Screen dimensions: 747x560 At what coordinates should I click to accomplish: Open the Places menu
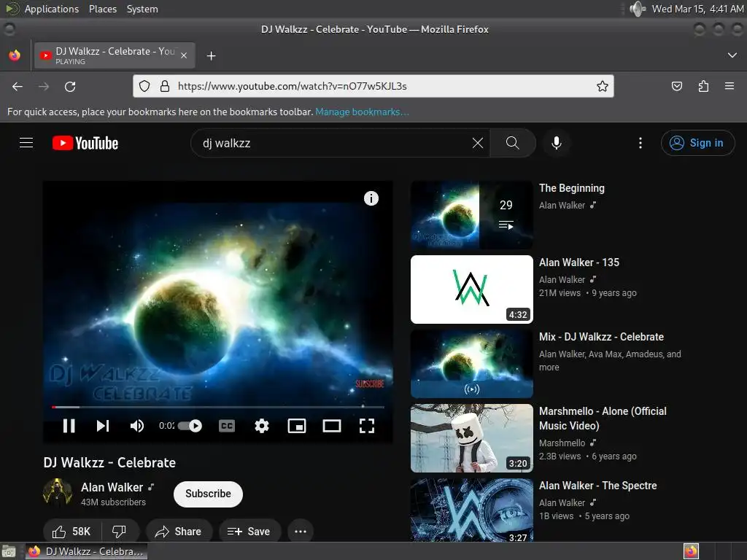pos(103,9)
